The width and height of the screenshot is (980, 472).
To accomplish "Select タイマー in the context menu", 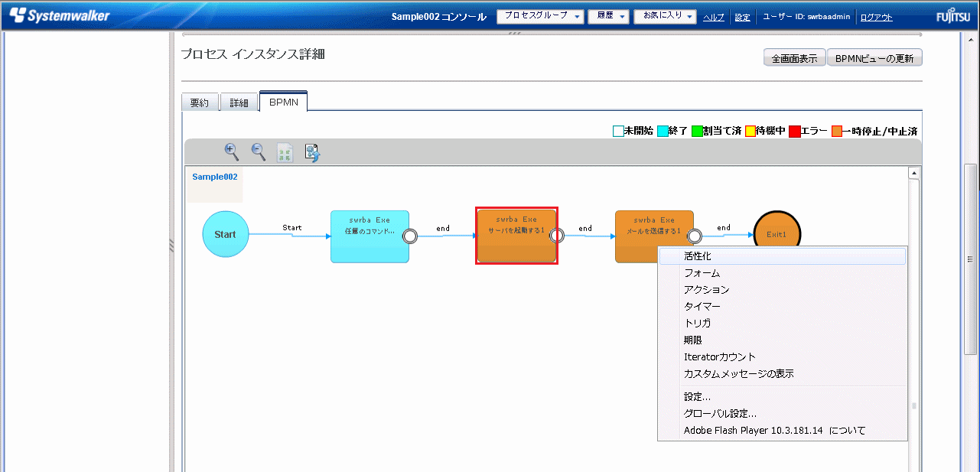I will 702,307.
